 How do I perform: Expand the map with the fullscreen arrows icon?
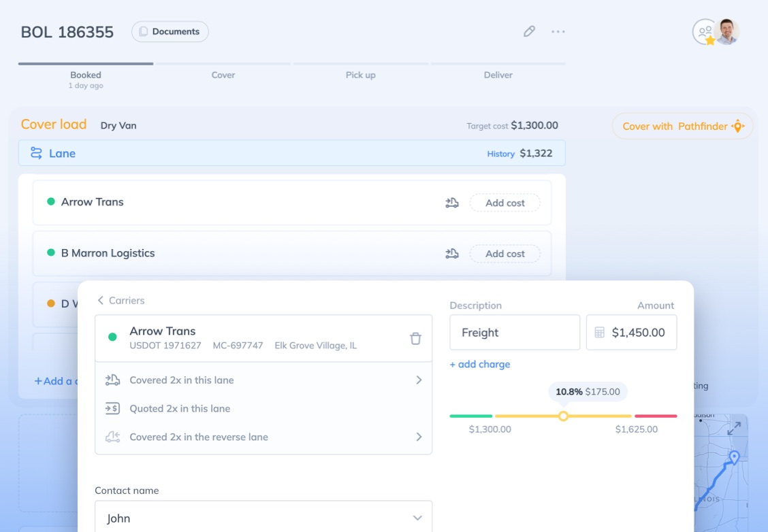tap(734, 429)
